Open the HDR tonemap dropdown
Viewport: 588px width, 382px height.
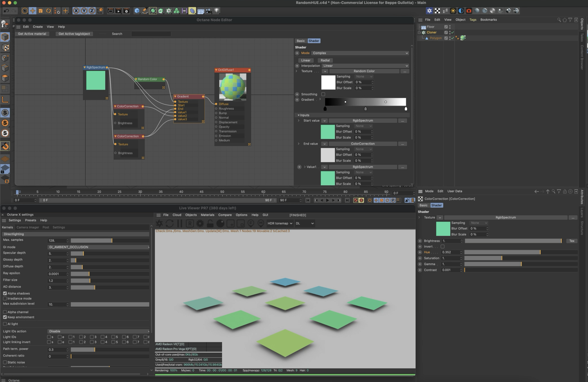pyautogui.click(x=280, y=223)
